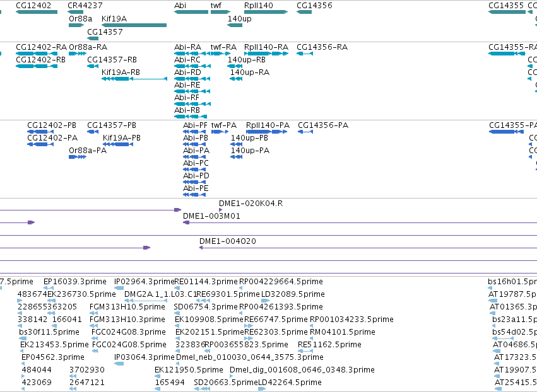
Task: Select transcript Abi-RE
Action: pyautogui.click(x=192, y=91)
